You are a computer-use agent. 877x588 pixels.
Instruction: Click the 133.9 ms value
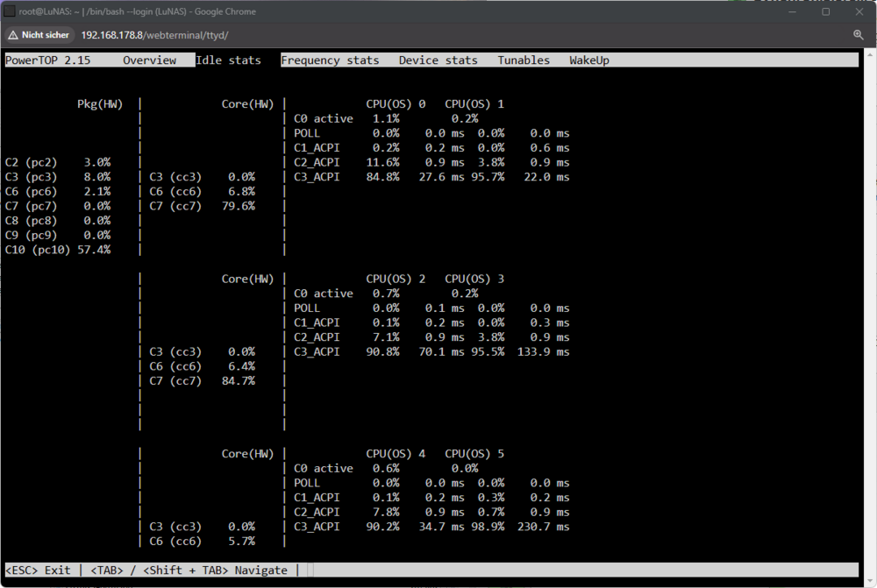(x=543, y=351)
